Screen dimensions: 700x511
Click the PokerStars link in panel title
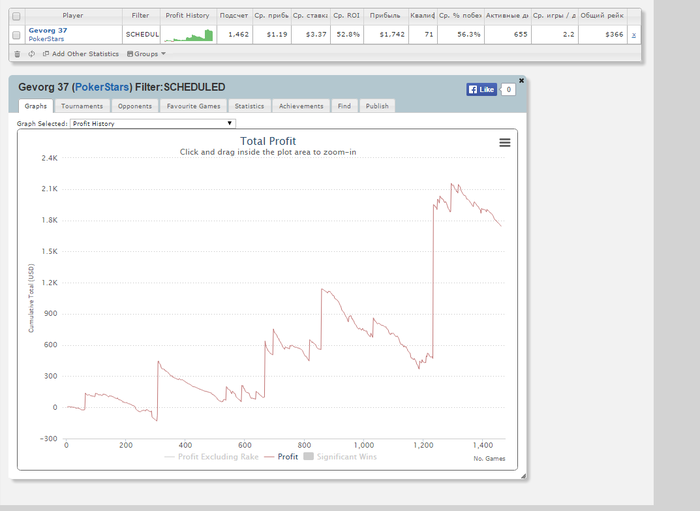[102, 87]
